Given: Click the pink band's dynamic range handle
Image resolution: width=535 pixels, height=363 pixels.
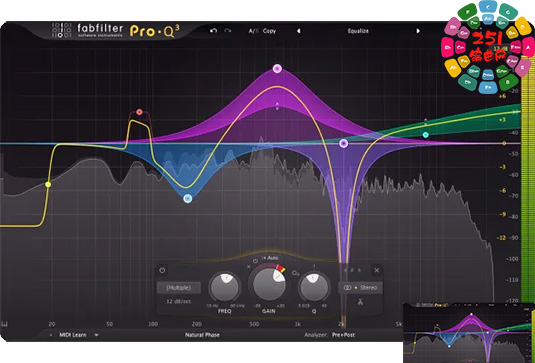Looking at the screenshot, I should [277, 106].
